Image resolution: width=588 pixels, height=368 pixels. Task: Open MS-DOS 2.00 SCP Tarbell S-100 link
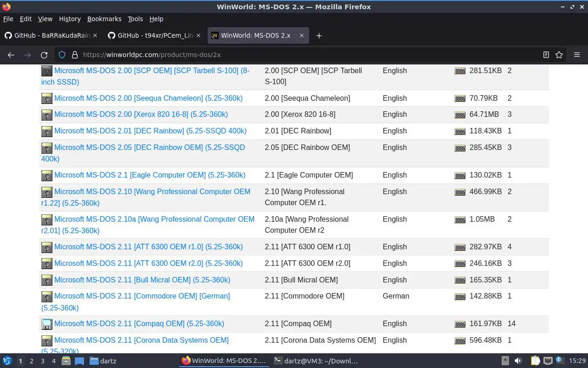(x=146, y=76)
